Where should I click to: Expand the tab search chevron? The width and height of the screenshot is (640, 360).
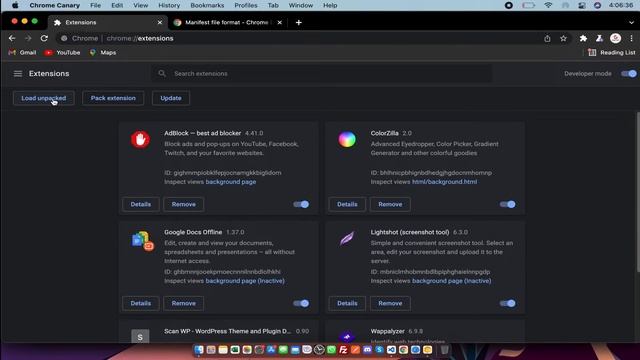(631, 22)
